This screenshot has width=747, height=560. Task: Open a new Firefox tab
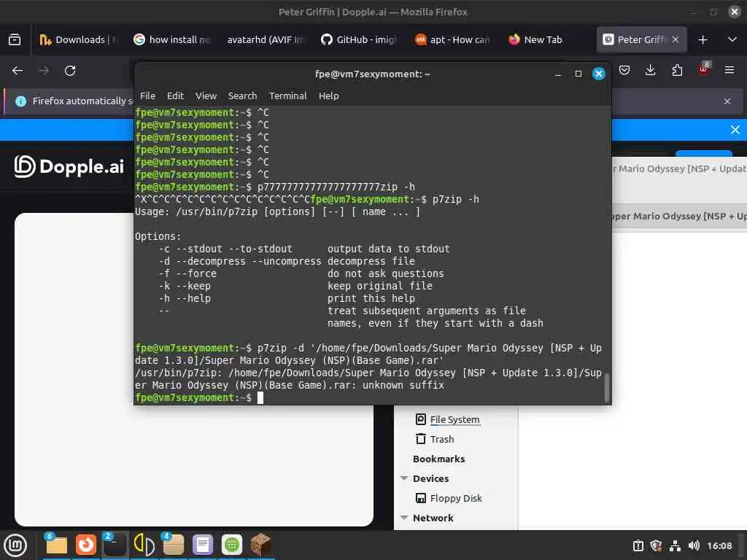pyautogui.click(x=703, y=40)
